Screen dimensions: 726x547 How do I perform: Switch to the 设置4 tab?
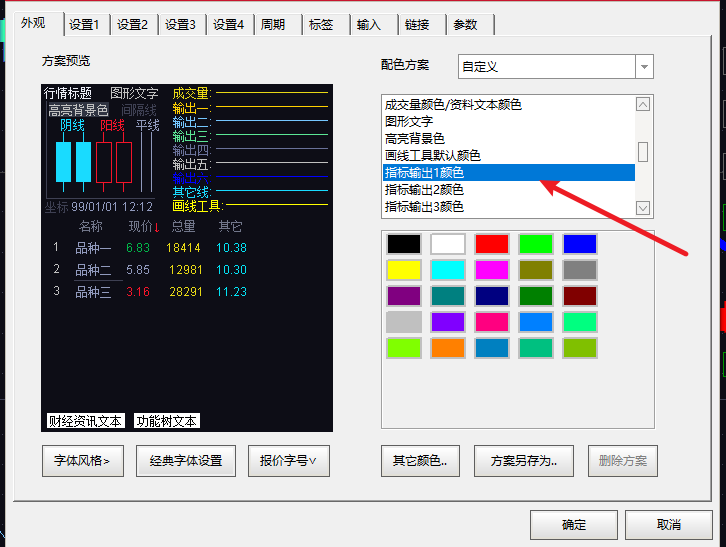pos(231,25)
